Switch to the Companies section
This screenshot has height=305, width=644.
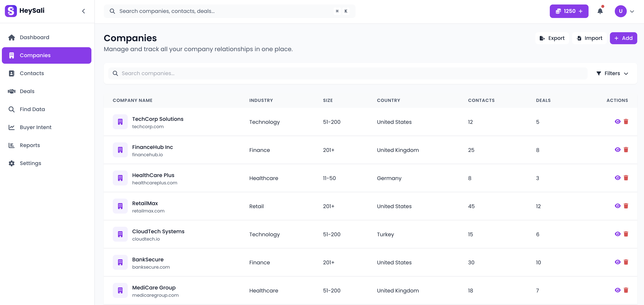pos(35,55)
